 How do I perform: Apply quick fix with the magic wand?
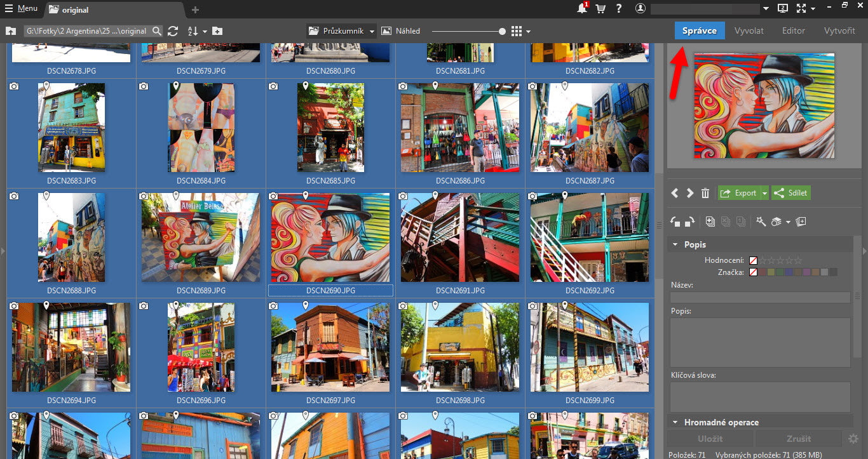tap(760, 222)
